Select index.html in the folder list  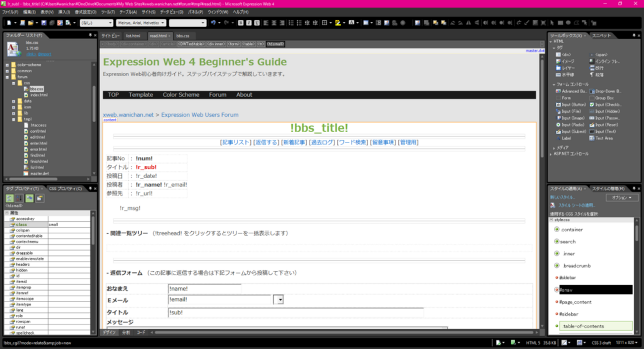click(39, 95)
